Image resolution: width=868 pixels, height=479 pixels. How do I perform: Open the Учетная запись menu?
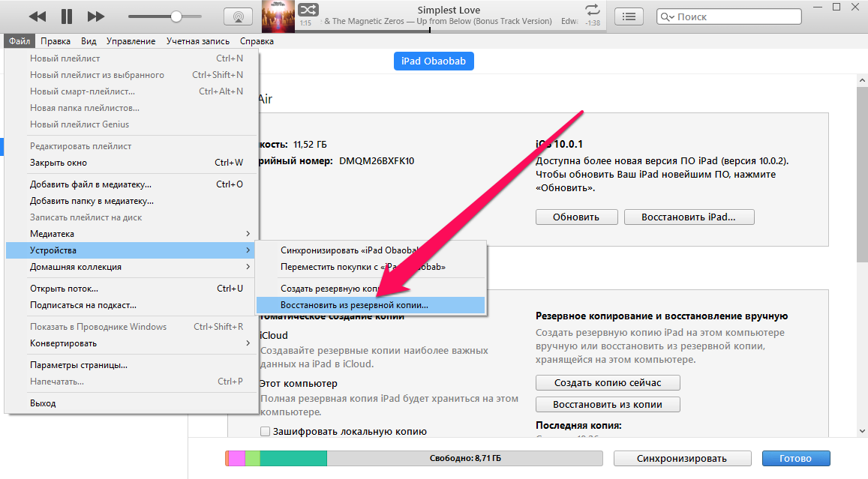pos(197,41)
